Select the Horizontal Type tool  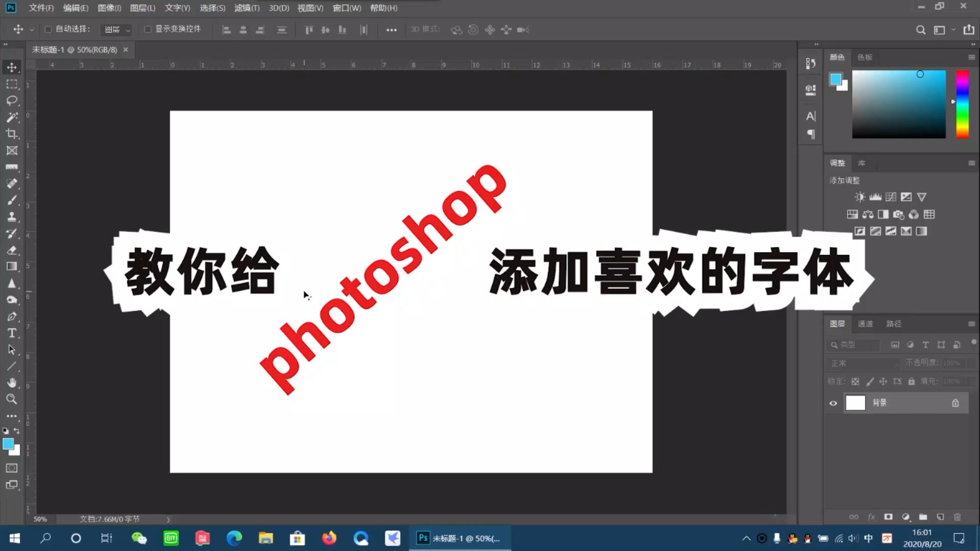pyautogui.click(x=11, y=333)
